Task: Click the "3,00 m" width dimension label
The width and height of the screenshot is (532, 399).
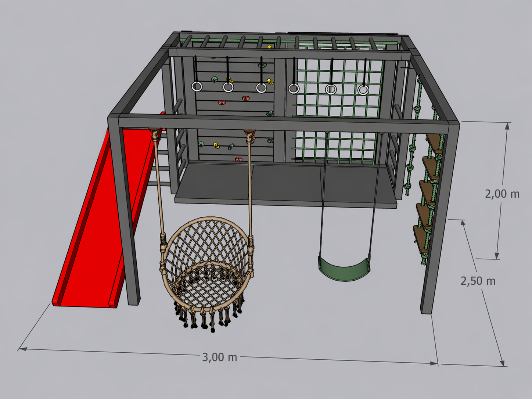Action: point(220,357)
